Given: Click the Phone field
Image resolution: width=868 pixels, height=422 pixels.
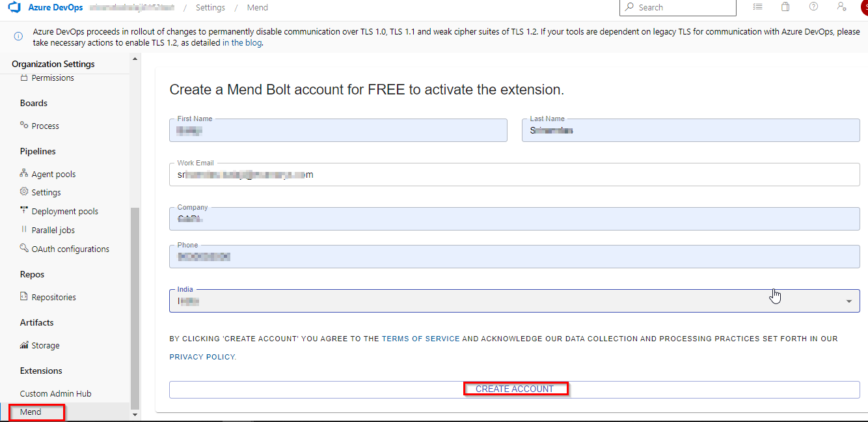Looking at the screenshot, I should 515,257.
